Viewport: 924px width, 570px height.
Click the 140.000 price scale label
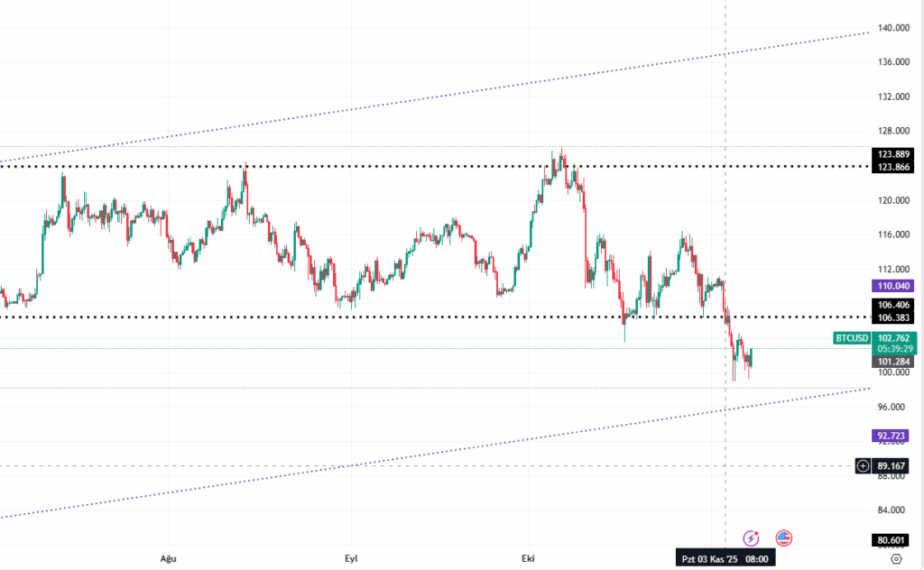[894, 28]
